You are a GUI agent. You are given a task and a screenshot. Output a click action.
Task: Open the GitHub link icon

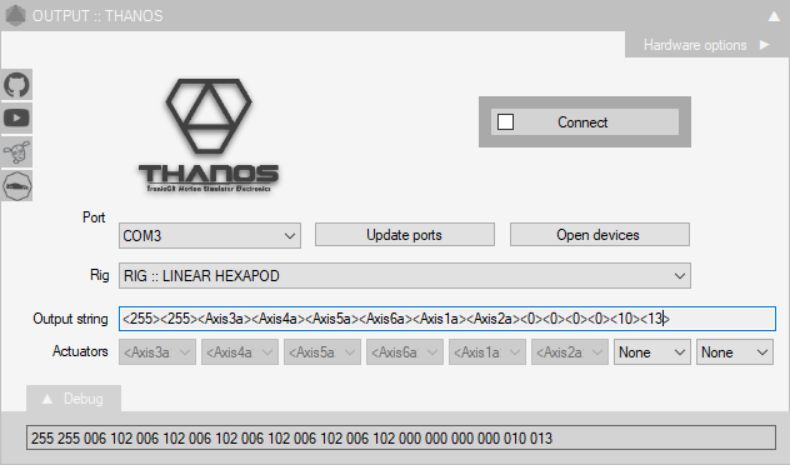tap(17, 85)
